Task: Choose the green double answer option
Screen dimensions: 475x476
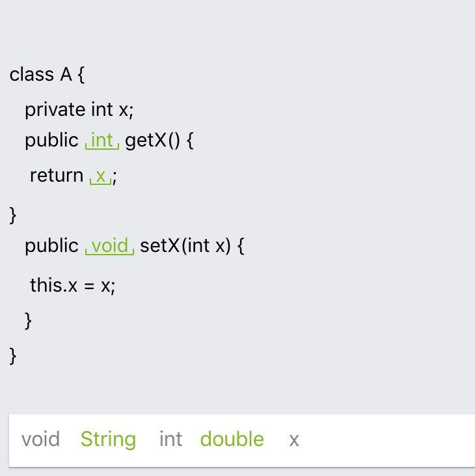Action: pos(232,440)
